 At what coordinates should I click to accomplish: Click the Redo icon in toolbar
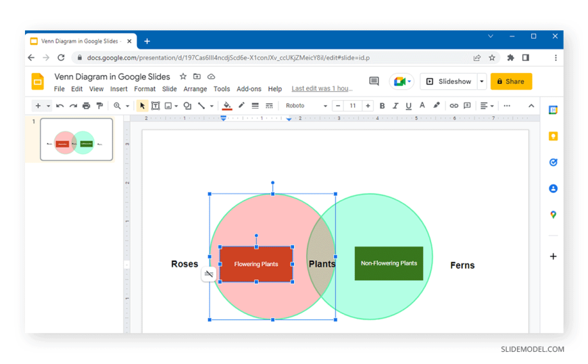(73, 106)
